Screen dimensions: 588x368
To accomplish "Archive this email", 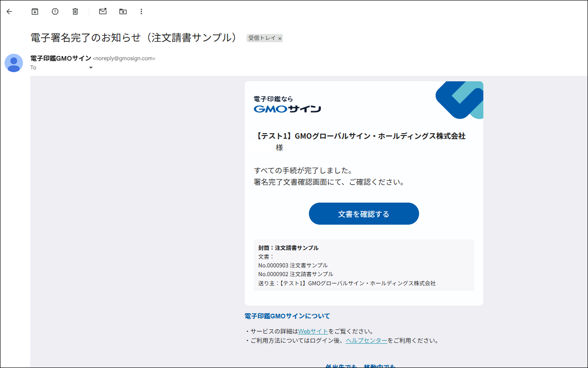I will [34, 11].
